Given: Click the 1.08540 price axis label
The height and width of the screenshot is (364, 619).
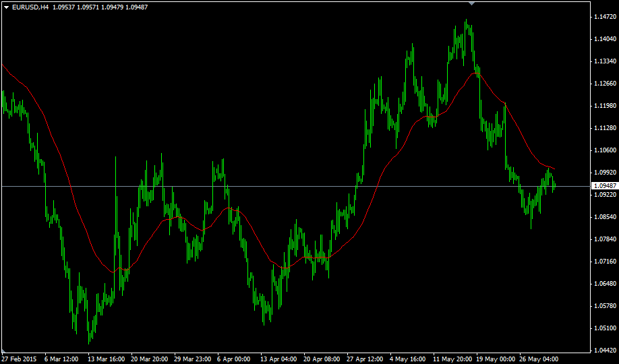Looking at the screenshot, I should [x=606, y=217].
